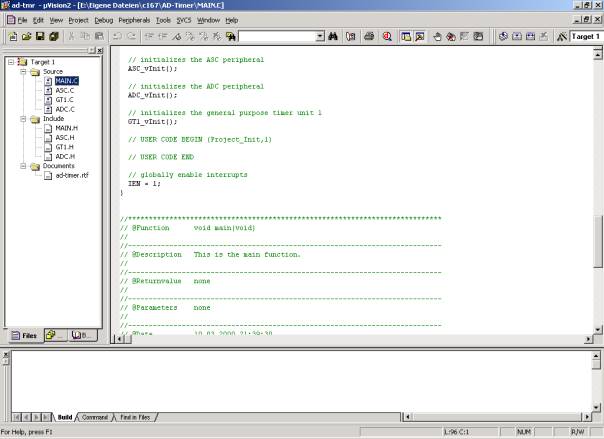The image size is (604, 439).
Task: Select MAIN.C in the project tree
Action: coord(67,81)
